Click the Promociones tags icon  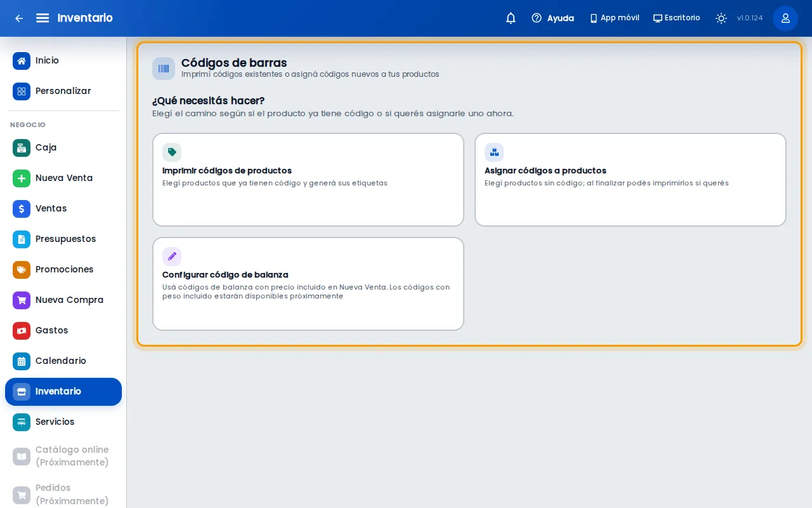[22, 270]
